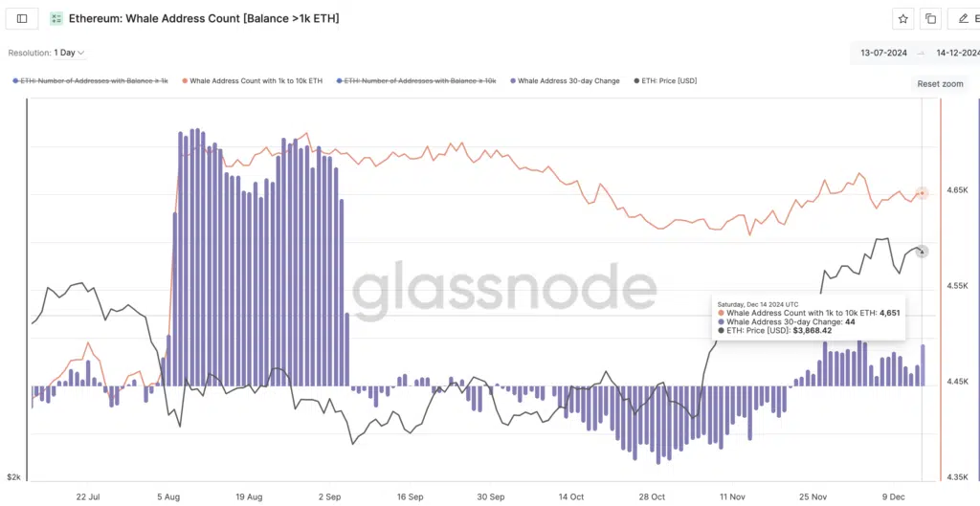Open the edit pencil button
The width and height of the screenshot is (980, 506).
(962, 18)
